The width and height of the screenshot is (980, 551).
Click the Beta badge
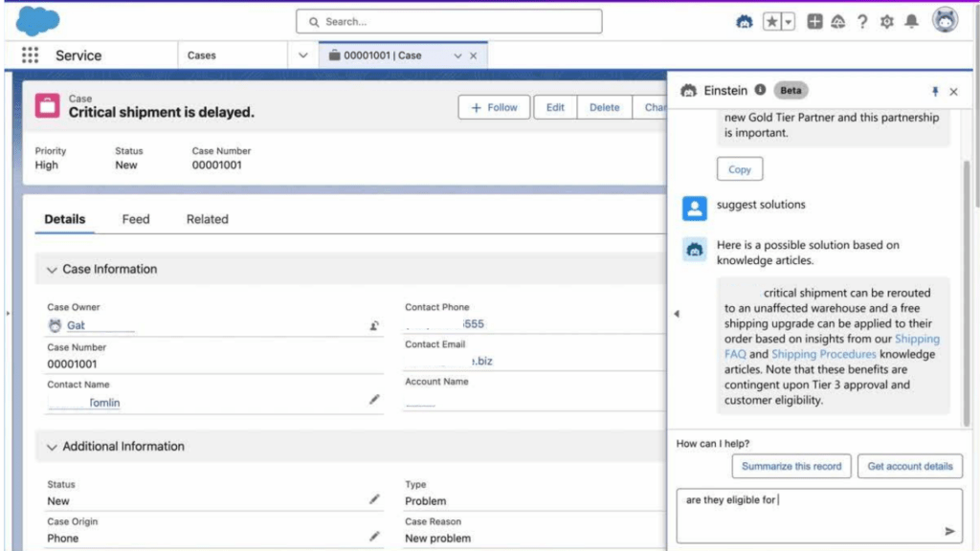pos(791,91)
